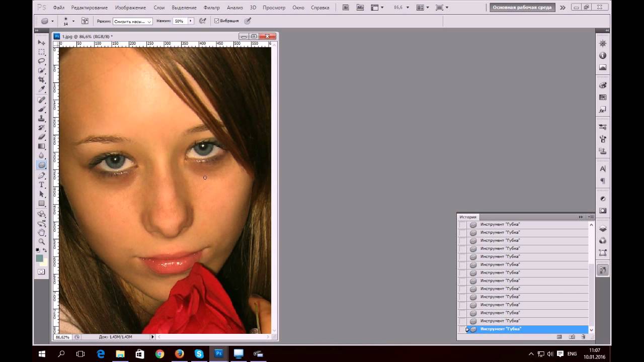Open the Paragraph panel icon in dock
The image size is (644, 362).
(x=603, y=181)
